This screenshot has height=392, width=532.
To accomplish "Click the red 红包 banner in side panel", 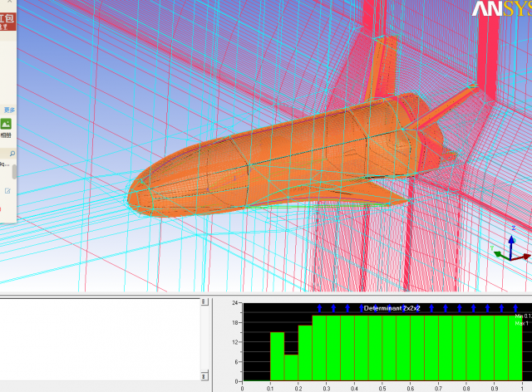I will 7,21.
